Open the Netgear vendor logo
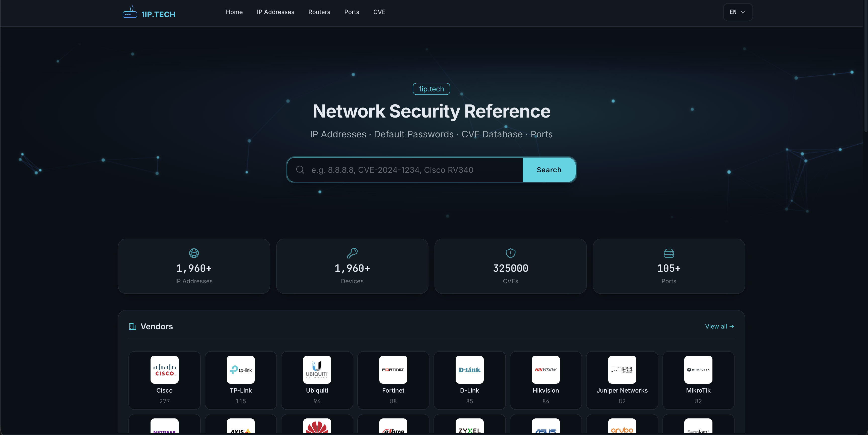 tap(164, 426)
